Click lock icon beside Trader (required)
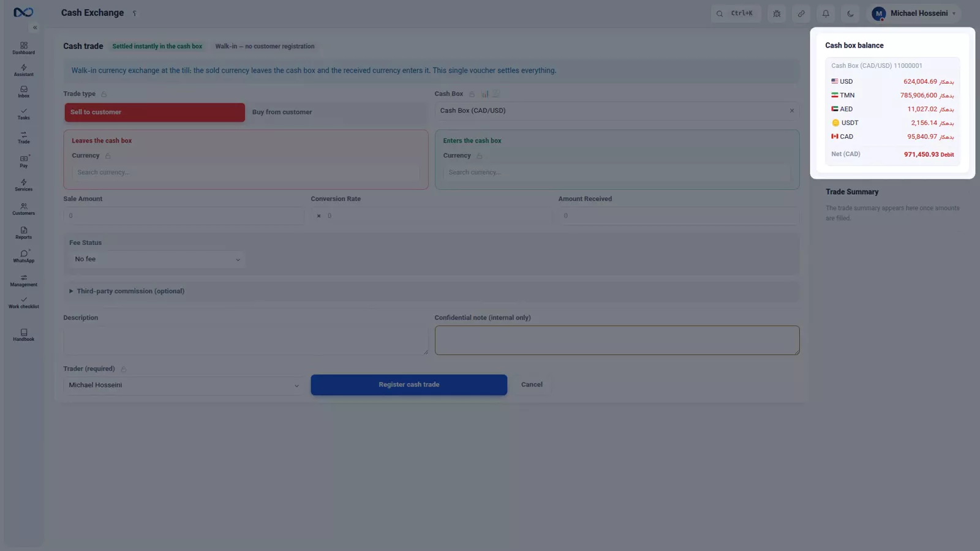The width and height of the screenshot is (980, 551). pyautogui.click(x=124, y=369)
